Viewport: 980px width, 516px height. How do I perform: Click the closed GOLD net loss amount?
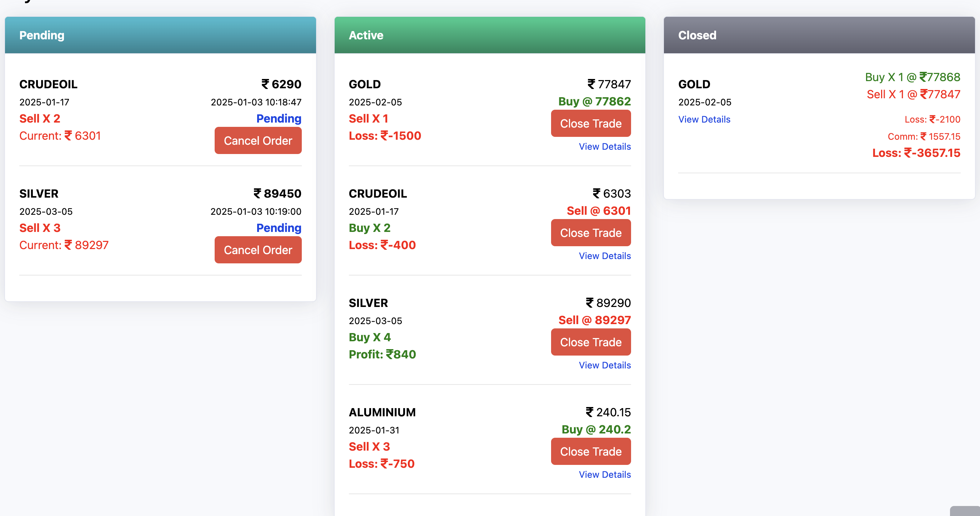pos(916,153)
